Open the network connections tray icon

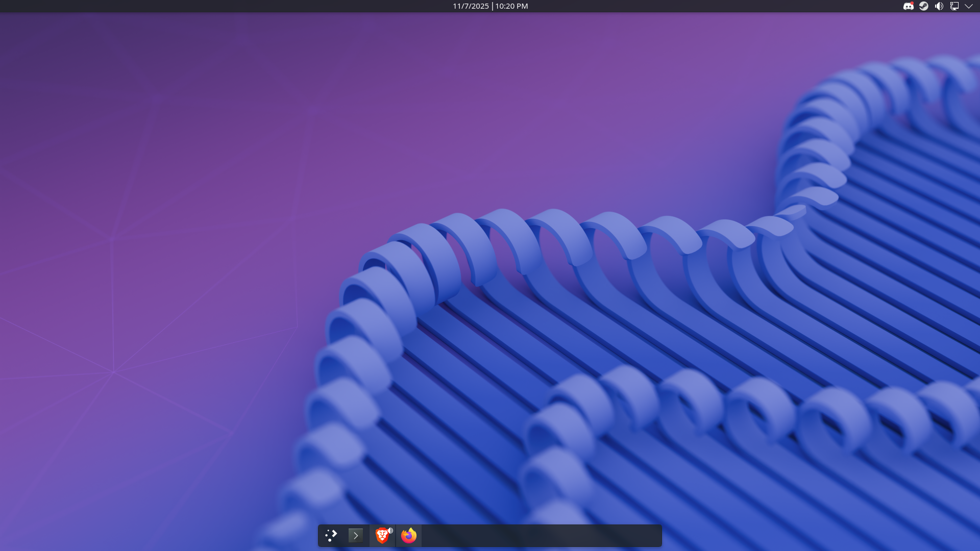[954, 6]
